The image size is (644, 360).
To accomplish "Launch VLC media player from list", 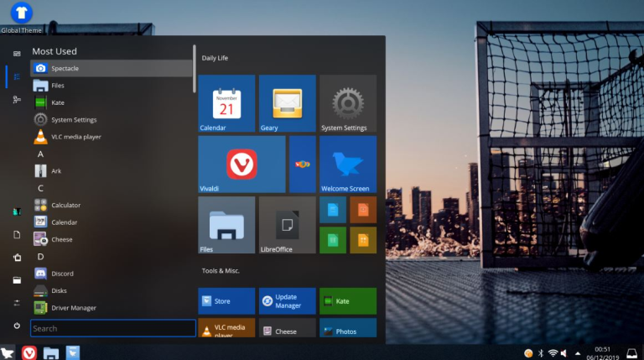I will click(x=112, y=137).
